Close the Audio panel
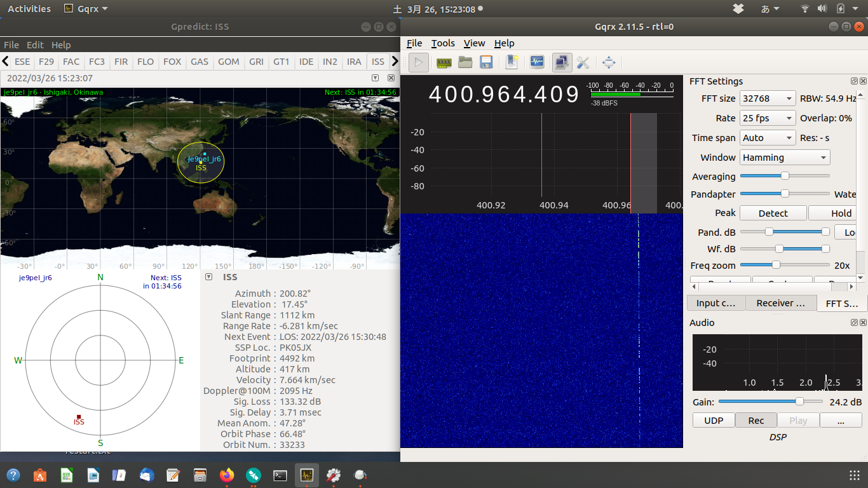868x488 pixels. click(863, 323)
